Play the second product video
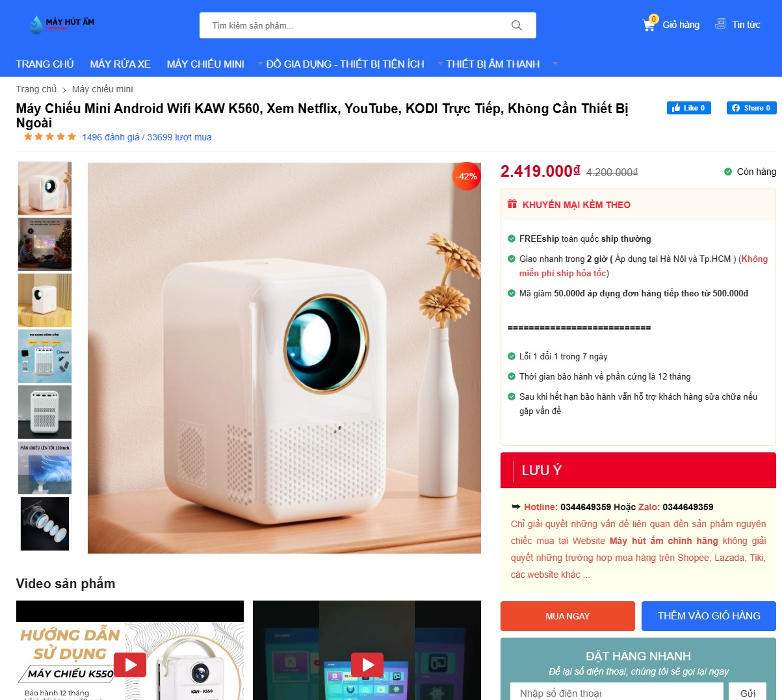782x700 pixels. point(367,664)
